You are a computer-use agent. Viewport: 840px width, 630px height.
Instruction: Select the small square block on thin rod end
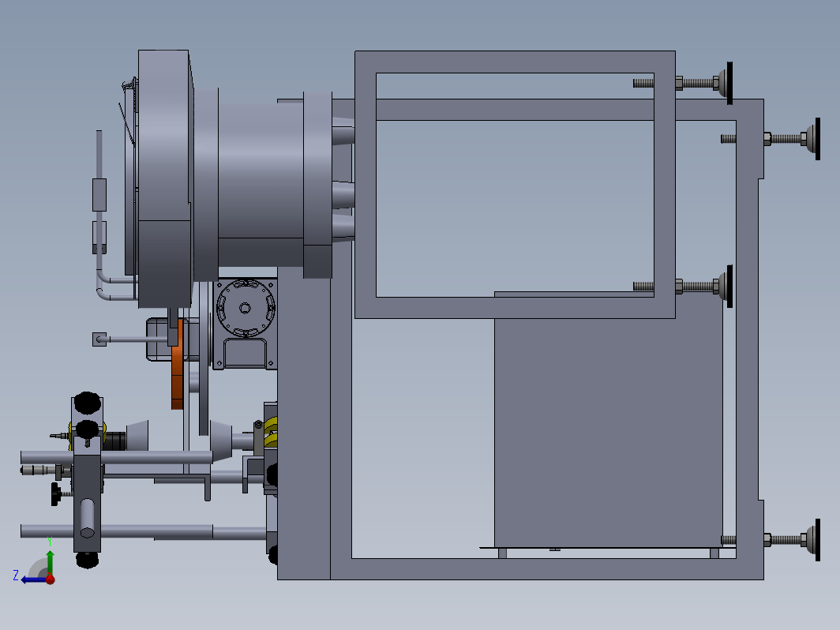pyautogui.click(x=99, y=339)
